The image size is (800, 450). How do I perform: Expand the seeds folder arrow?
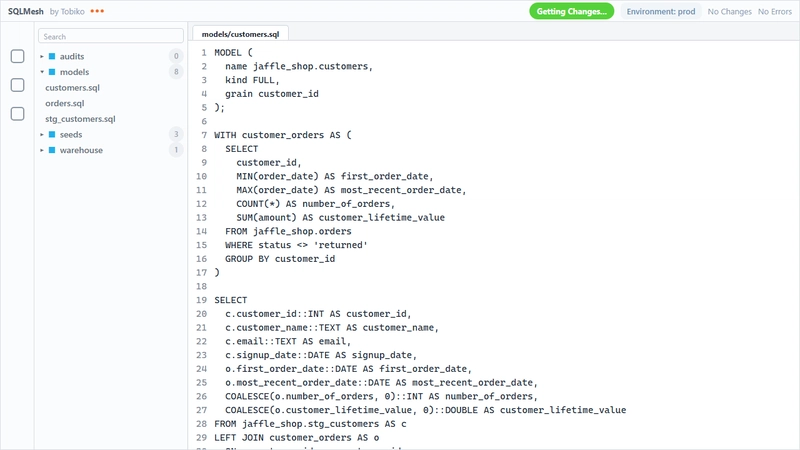[42, 135]
